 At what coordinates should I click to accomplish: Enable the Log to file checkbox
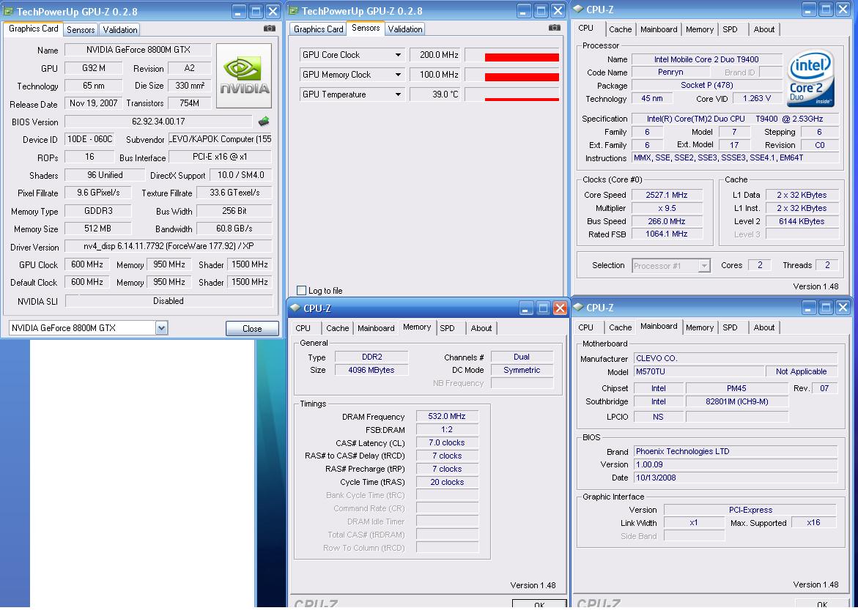(301, 291)
